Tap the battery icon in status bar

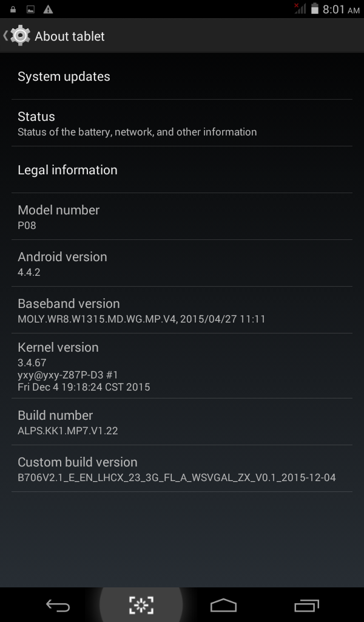[x=314, y=9]
